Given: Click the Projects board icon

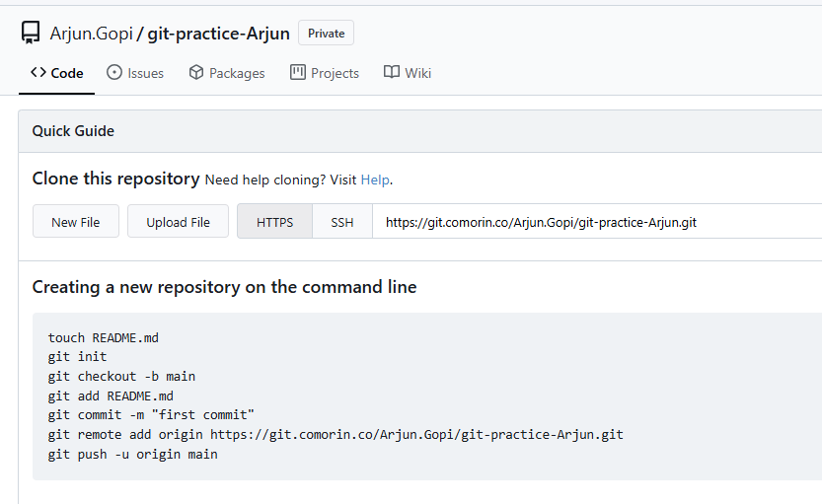Looking at the screenshot, I should coord(298,73).
